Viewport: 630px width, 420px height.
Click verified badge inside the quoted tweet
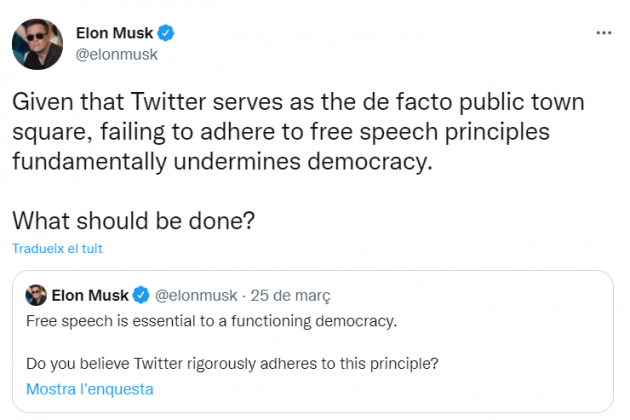point(142,296)
